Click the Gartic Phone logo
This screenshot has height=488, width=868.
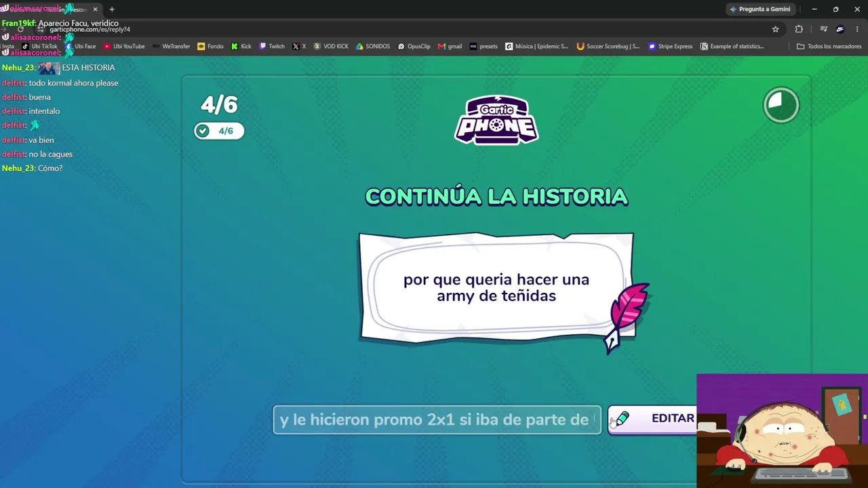pos(496,120)
